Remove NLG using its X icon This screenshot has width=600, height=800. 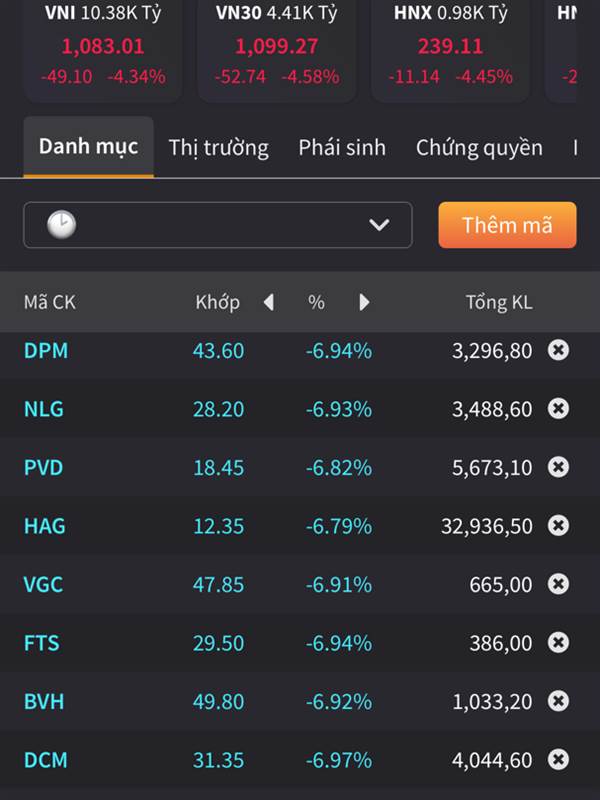point(558,408)
